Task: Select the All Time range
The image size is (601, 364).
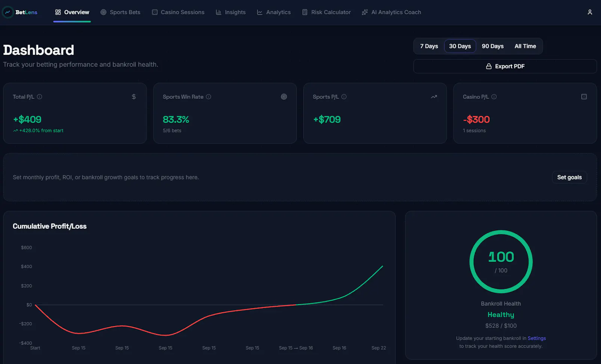Action: tap(525, 46)
